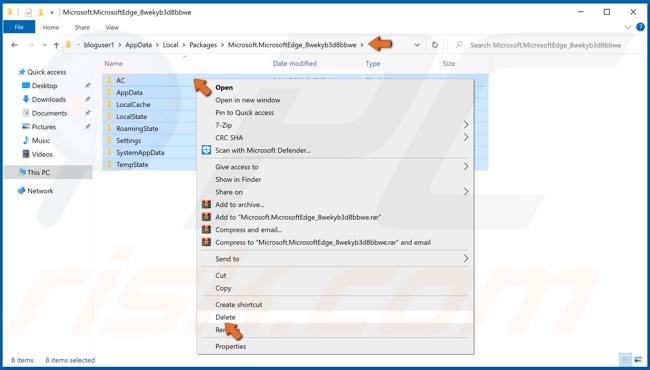Choose Add to archive
This screenshot has height=370, width=650.
[x=335, y=205]
